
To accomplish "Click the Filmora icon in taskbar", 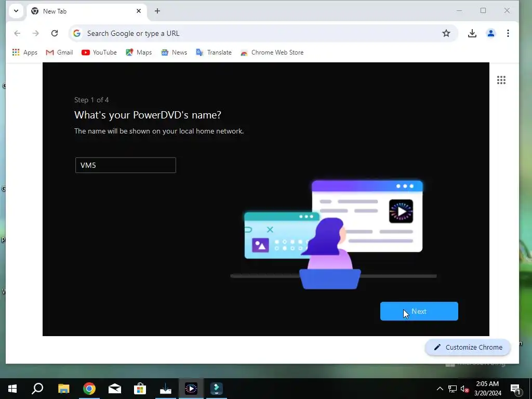I will coord(217,389).
